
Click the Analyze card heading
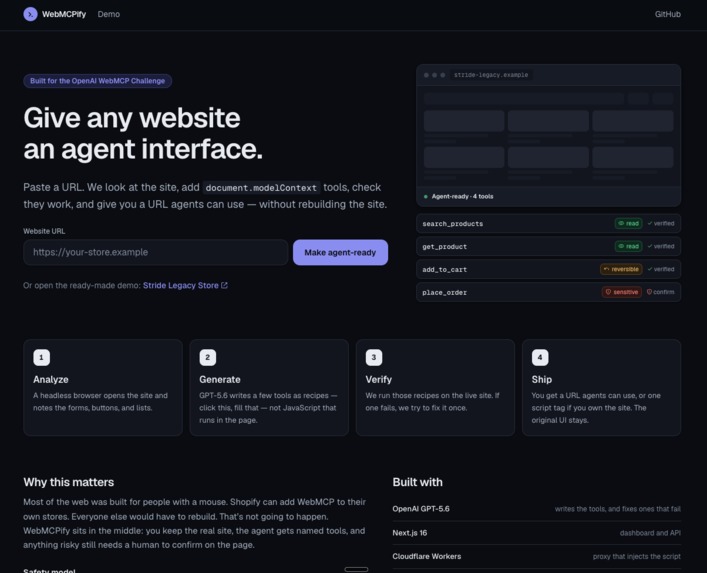tap(50, 380)
